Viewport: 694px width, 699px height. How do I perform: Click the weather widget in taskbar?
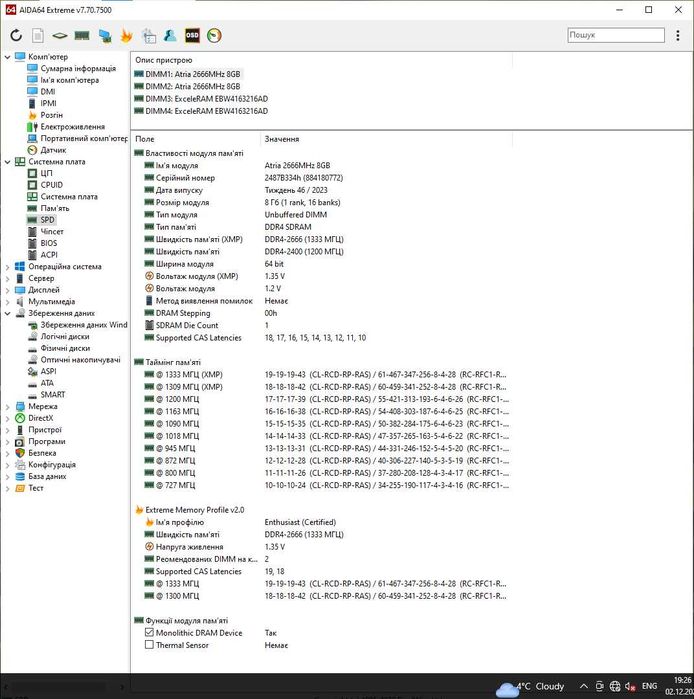(530, 687)
